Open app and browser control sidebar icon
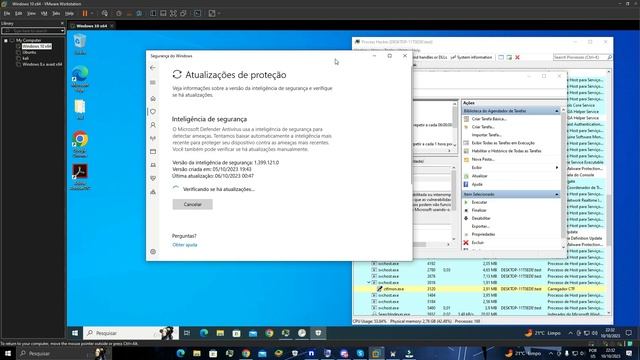This screenshot has width=640, height=360. 153,151
